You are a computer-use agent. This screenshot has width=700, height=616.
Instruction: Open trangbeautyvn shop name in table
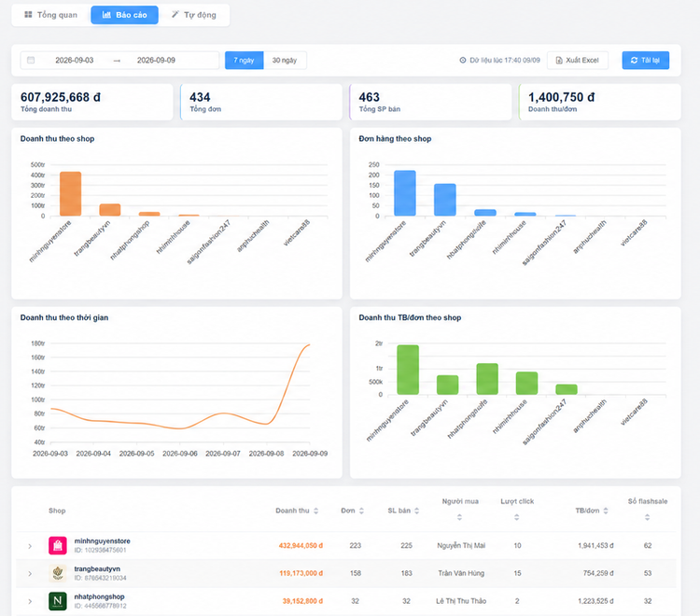(x=97, y=568)
